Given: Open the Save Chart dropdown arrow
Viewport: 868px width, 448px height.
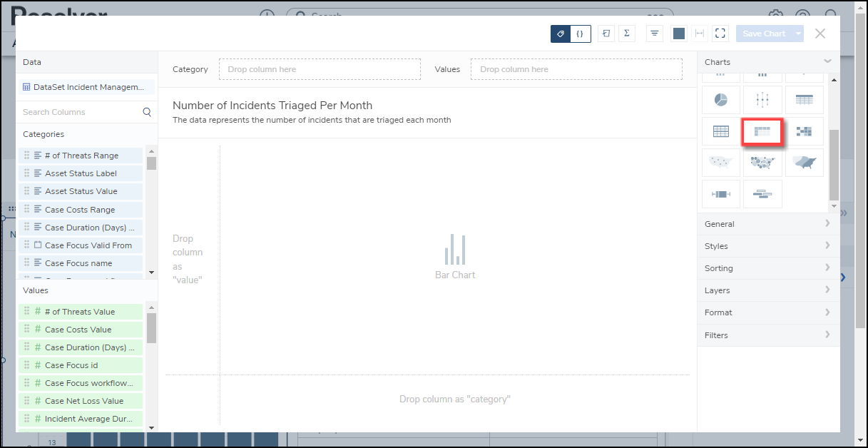Looking at the screenshot, I should coord(799,34).
